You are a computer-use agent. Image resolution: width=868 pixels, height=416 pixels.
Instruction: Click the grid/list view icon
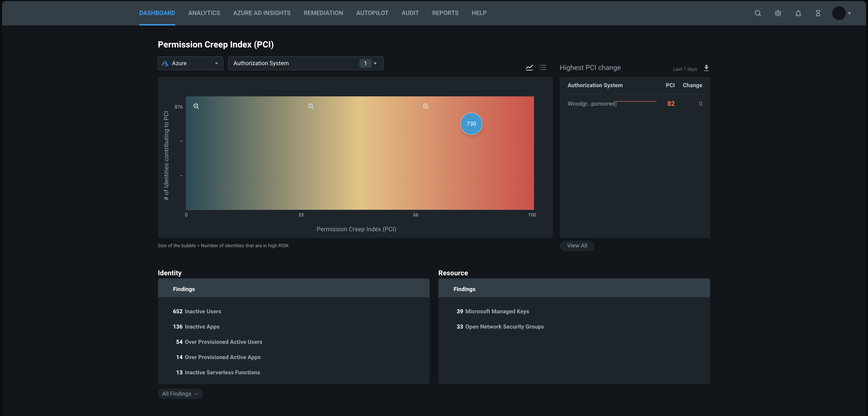543,68
